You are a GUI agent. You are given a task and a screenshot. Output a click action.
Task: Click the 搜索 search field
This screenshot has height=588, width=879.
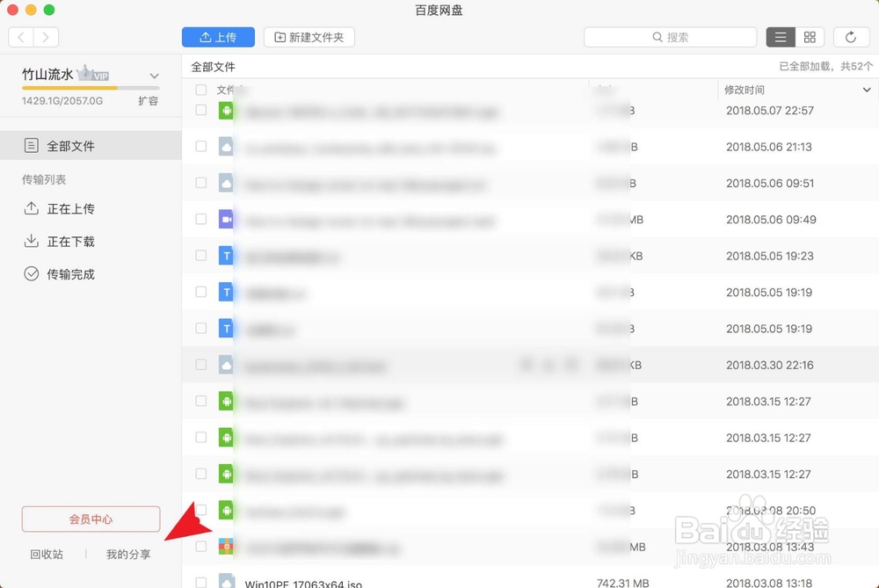pyautogui.click(x=670, y=37)
